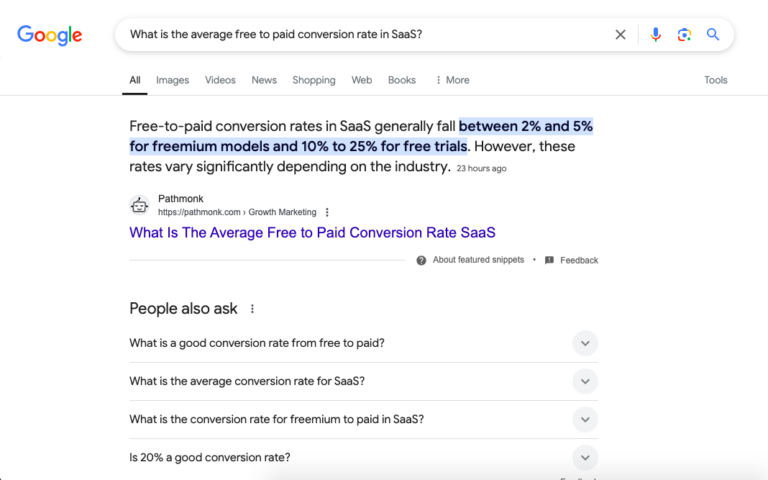Screen dimensions: 768x480
Task: Expand "What is a good conversion rate from free to paid?"
Action: [585, 343]
